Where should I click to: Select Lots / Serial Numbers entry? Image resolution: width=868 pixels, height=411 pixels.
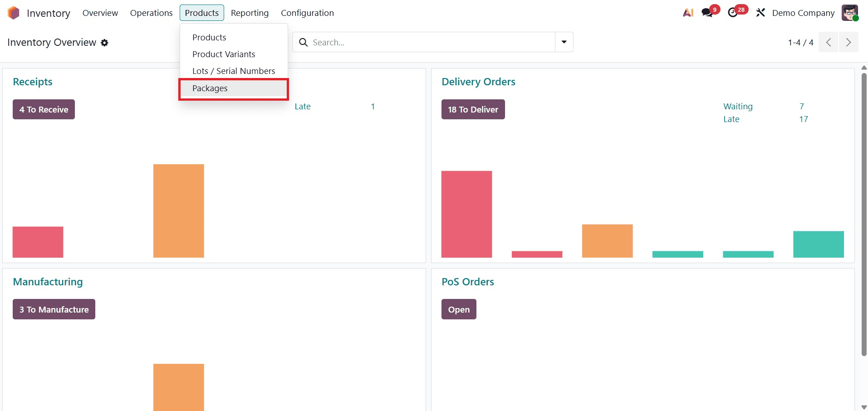coord(234,71)
